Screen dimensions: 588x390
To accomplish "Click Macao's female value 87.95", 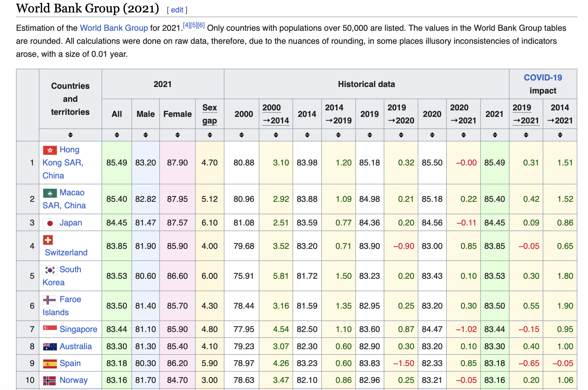I will click(x=177, y=199).
